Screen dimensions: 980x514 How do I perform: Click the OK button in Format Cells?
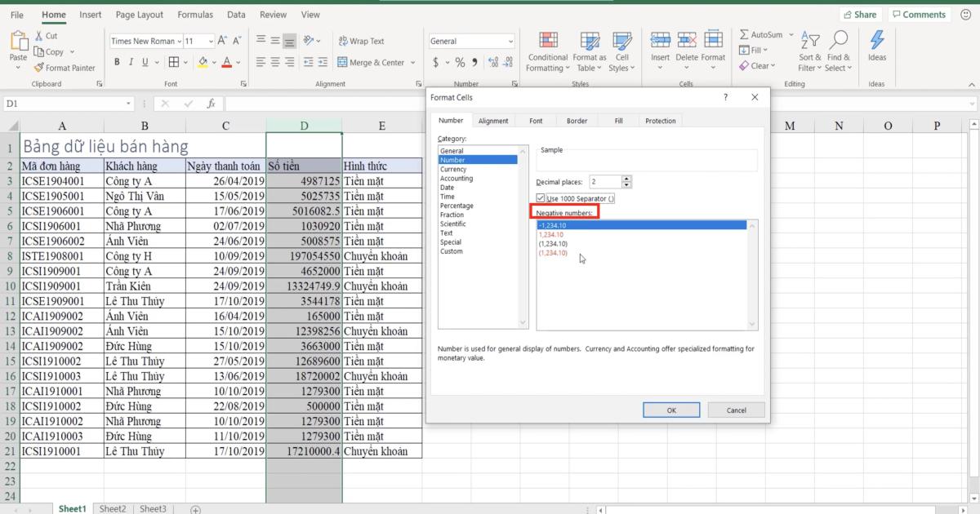tap(671, 410)
